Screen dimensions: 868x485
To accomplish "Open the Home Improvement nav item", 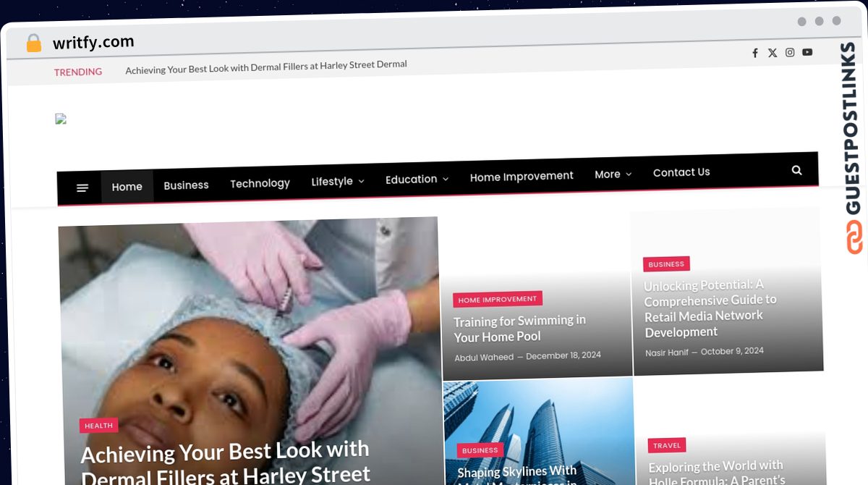I will click(522, 176).
